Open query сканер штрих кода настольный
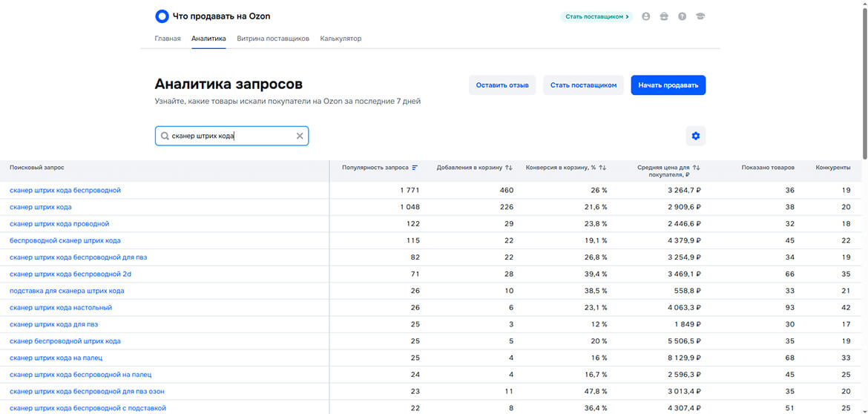 click(x=61, y=308)
